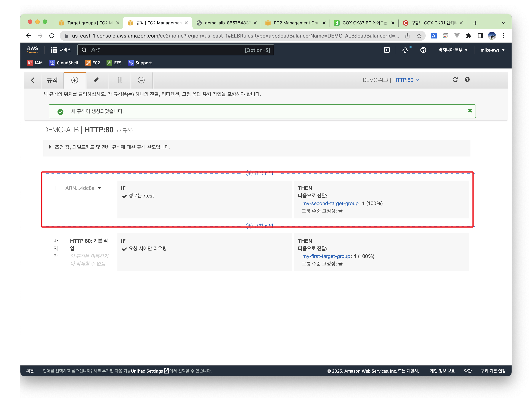Screen dimensions: 532x403
Task: Open the AWS CloudShell terminal icon
Action: [x=387, y=50]
